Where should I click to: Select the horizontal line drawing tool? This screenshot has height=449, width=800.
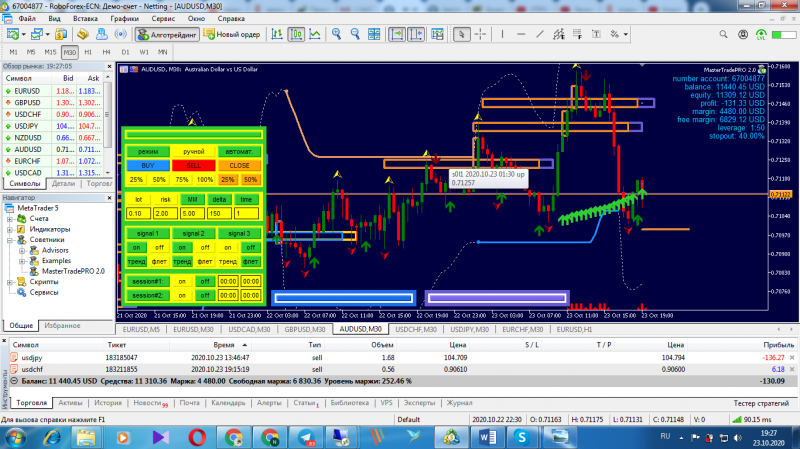pyautogui.click(x=521, y=34)
